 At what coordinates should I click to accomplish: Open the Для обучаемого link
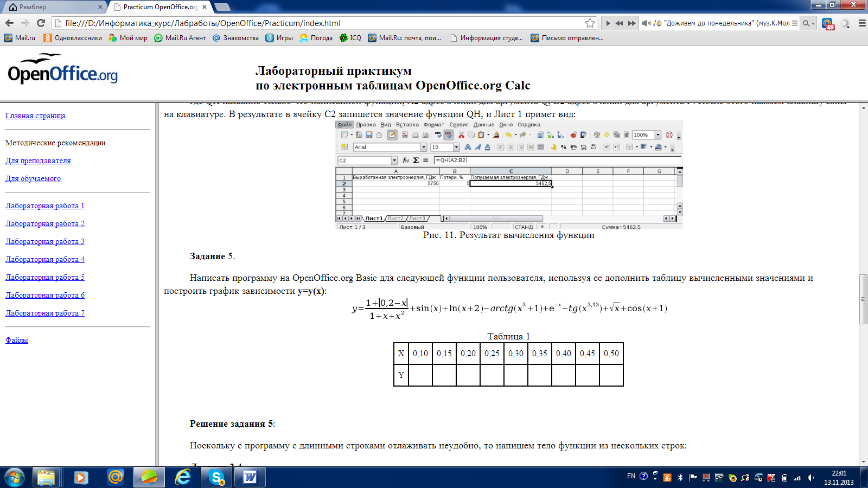(x=33, y=178)
